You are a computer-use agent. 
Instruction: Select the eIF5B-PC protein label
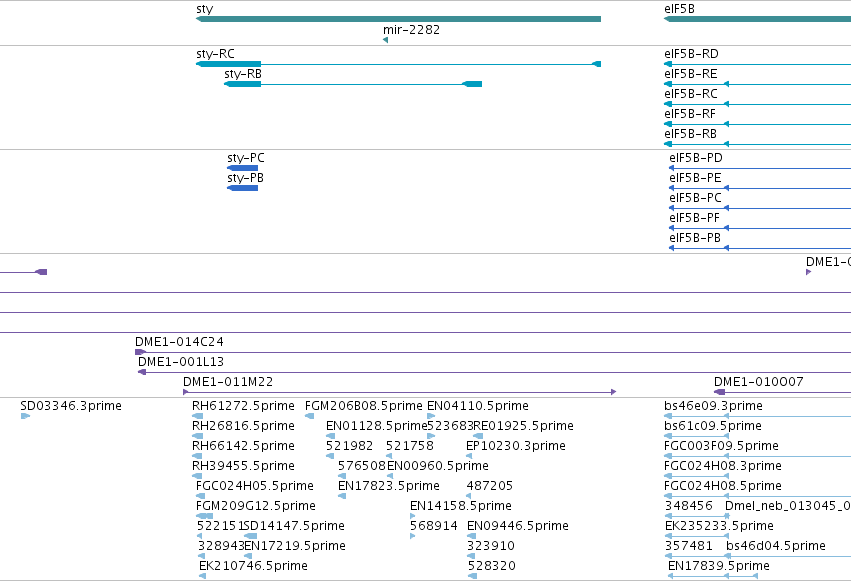pyautogui.click(x=695, y=198)
